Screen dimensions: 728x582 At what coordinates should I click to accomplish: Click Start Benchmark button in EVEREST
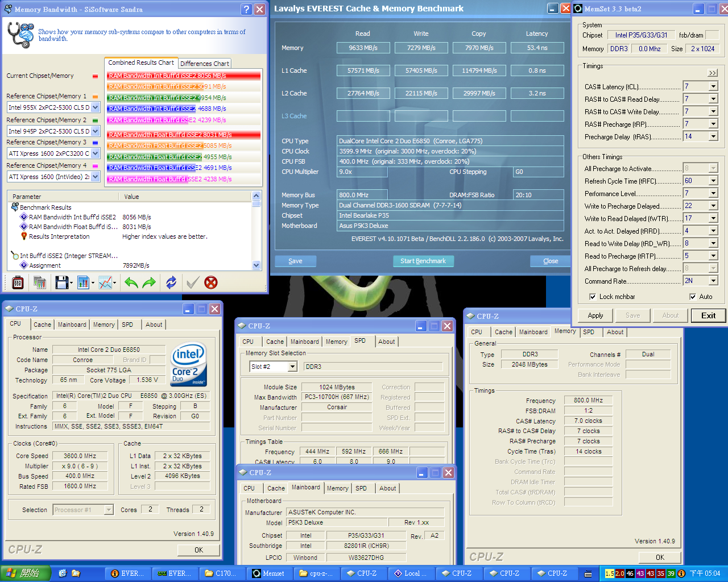pyautogui.click(x=423, y=261)
